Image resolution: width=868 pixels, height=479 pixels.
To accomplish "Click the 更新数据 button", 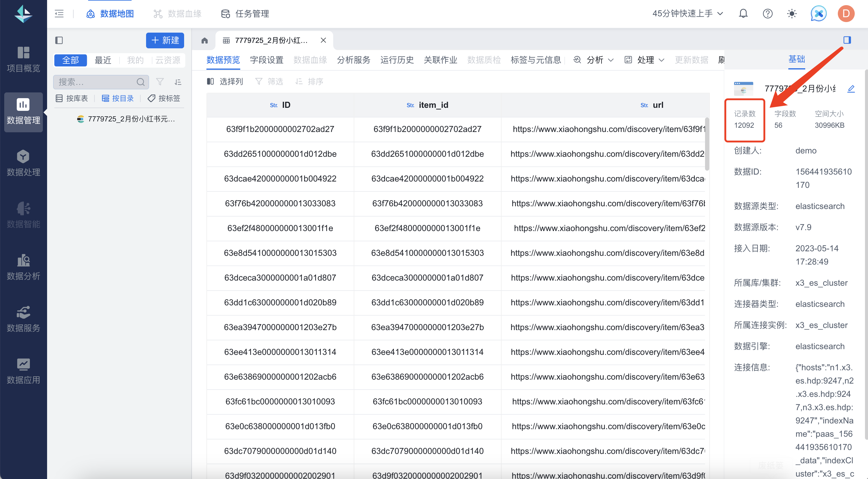I will 691,60.
